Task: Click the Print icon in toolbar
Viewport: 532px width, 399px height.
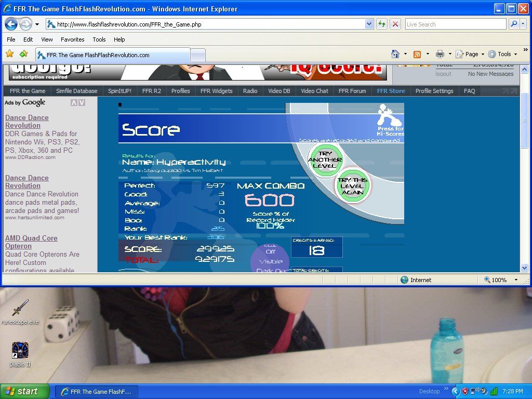Action: pyautogui.click(x=440, y=54)
